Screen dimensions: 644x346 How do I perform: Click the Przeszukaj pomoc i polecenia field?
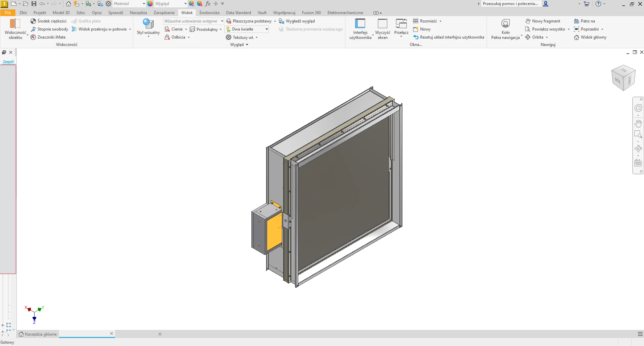[x=510, y=4]
